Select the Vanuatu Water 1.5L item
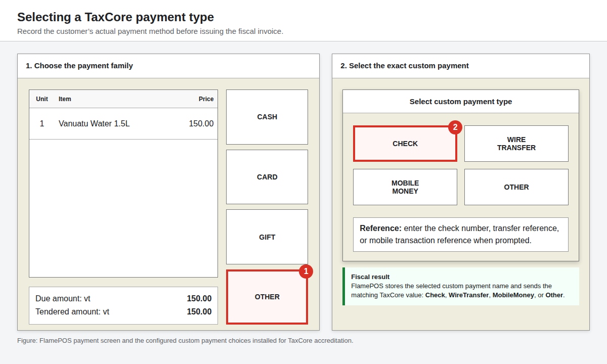Viewport: 607px width, 364px height. (123, 124)
